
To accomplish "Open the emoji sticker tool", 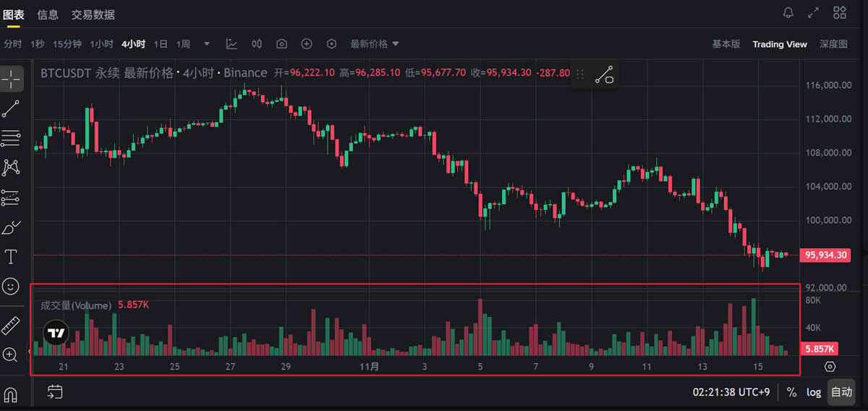I will point(11,286).
